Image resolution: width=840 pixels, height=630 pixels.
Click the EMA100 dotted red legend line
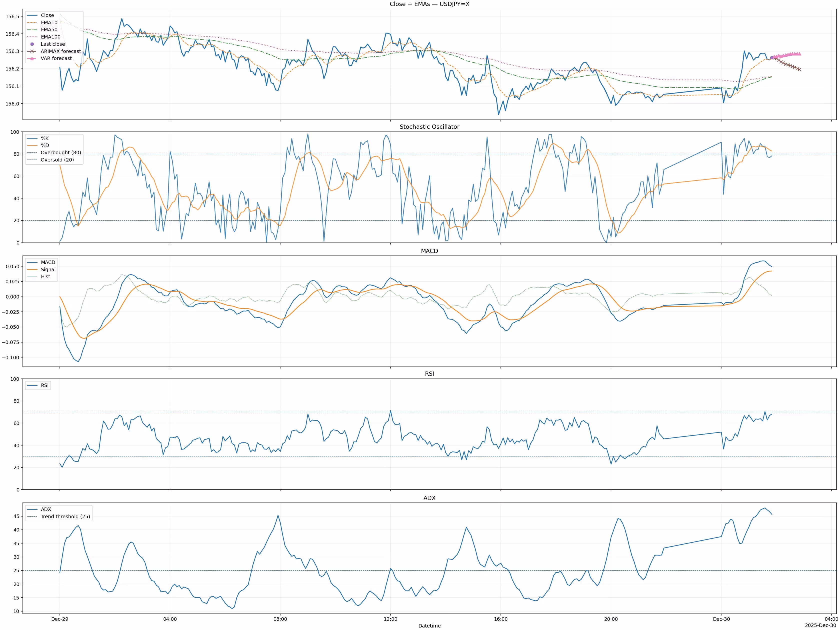(32, 37)
